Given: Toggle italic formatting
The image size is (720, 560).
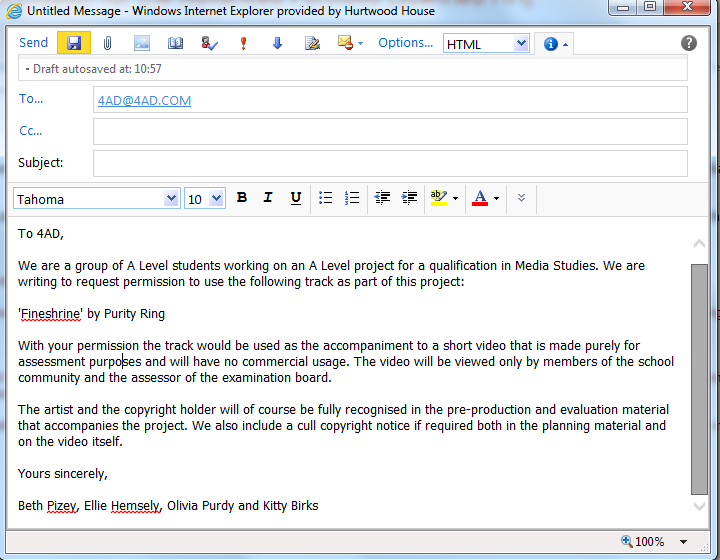Looking at the screenshot, I should [x=268, y=198].
